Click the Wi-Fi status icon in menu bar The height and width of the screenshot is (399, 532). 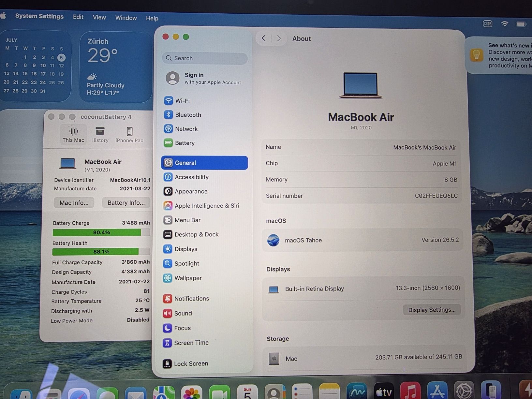[x=504, y=24]
